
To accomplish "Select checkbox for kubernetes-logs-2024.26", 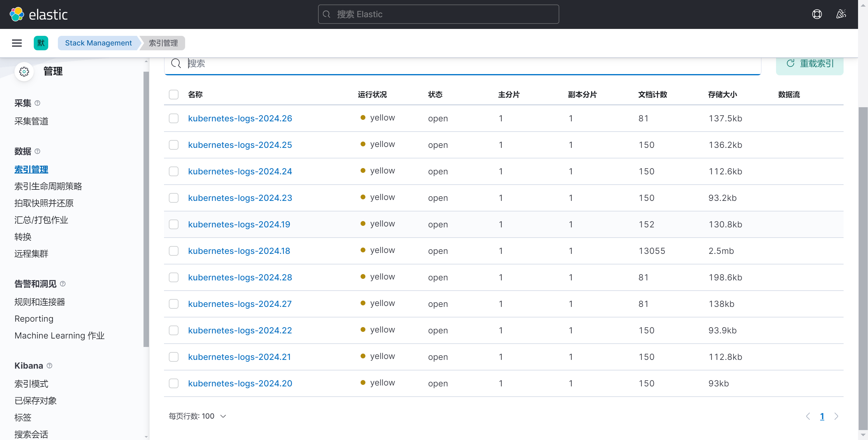I will [174, 118].
